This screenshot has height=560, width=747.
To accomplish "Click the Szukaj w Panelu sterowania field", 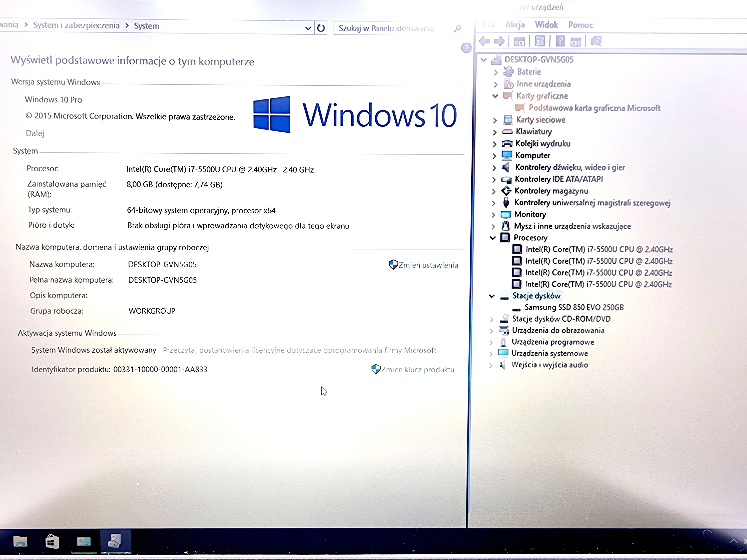I will coord(400,28).
